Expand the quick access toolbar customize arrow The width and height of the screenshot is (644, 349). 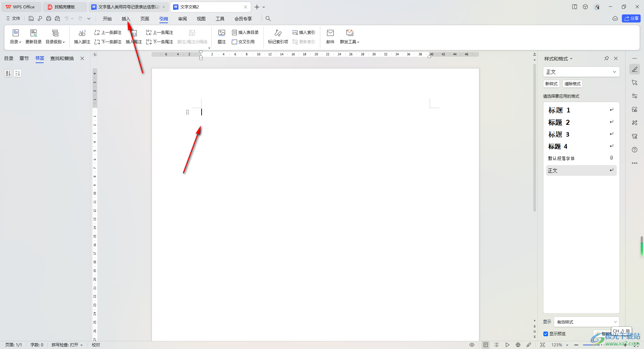click(x=89, y=19)
